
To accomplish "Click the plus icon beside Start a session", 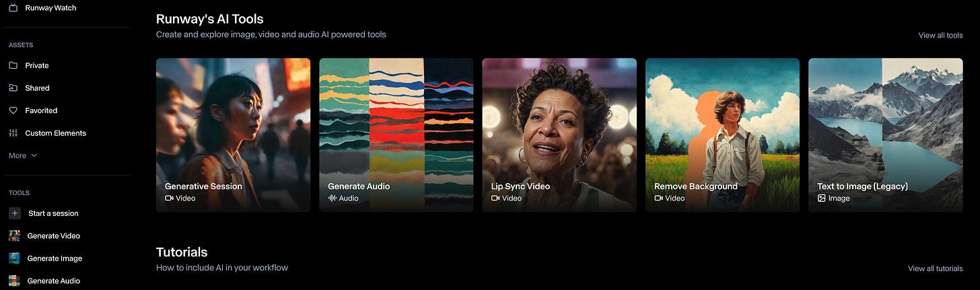I will point(15,213).
